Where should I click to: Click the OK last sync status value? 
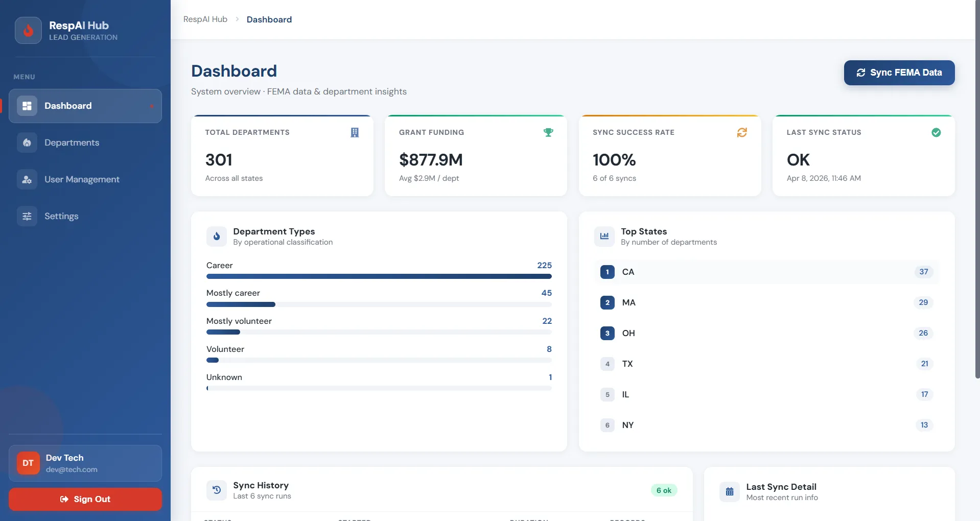coord(798,160)
